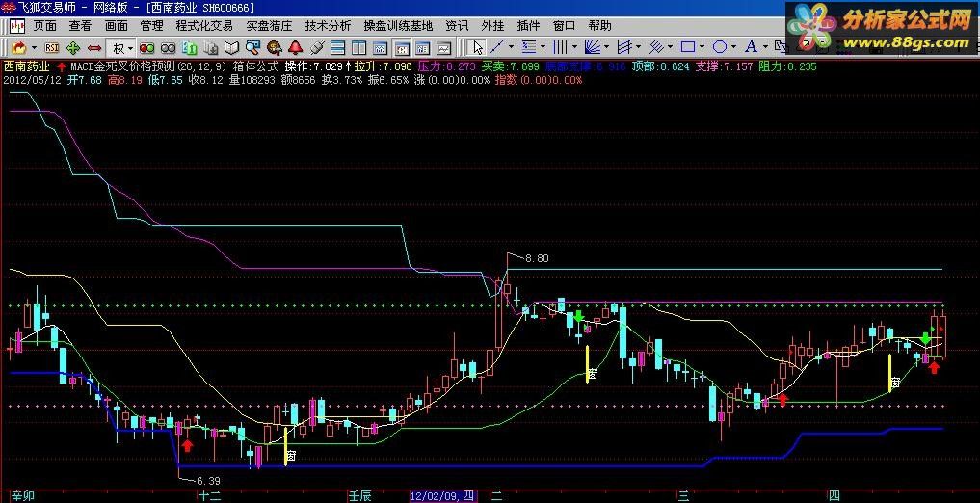The image size is (980, 503).
Task: Open the 窗口 menu
Action: click(565, 26)
